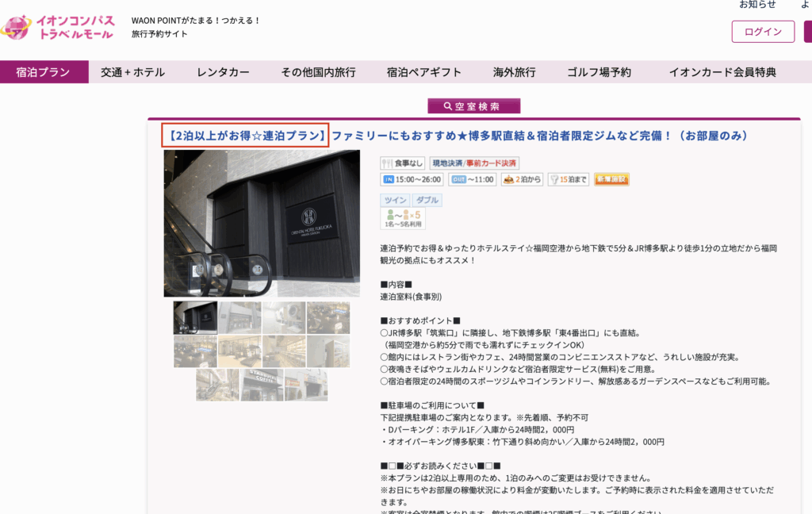
Task: Click the ログイン button
Action: (763, 32)
